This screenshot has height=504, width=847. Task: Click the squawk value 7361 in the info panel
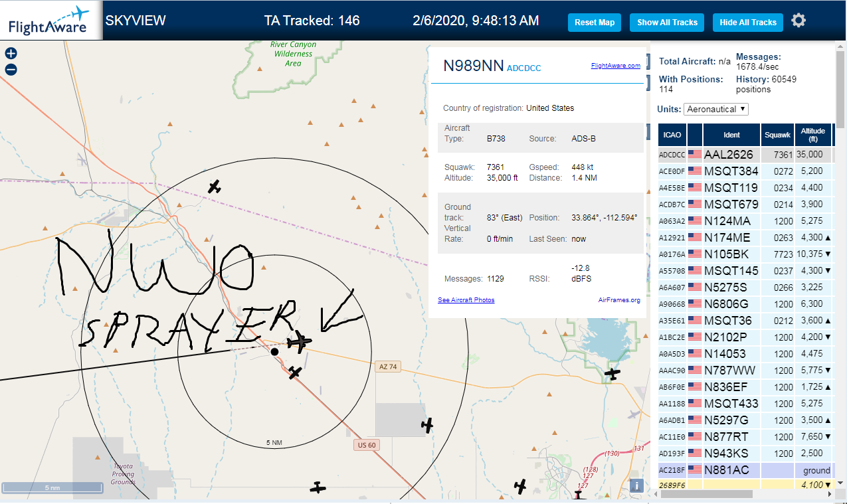pyautogui.click(x=496, y=167)
